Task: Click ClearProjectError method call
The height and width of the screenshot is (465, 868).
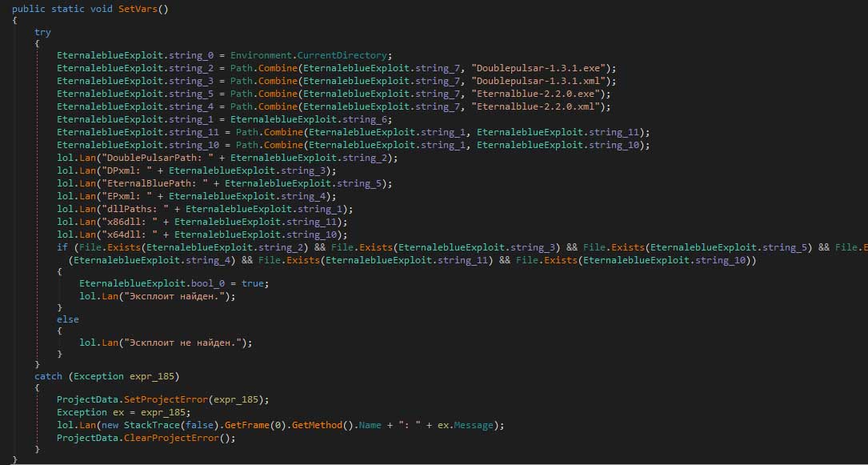Action: pyautogui.click(x=171, y=438)
